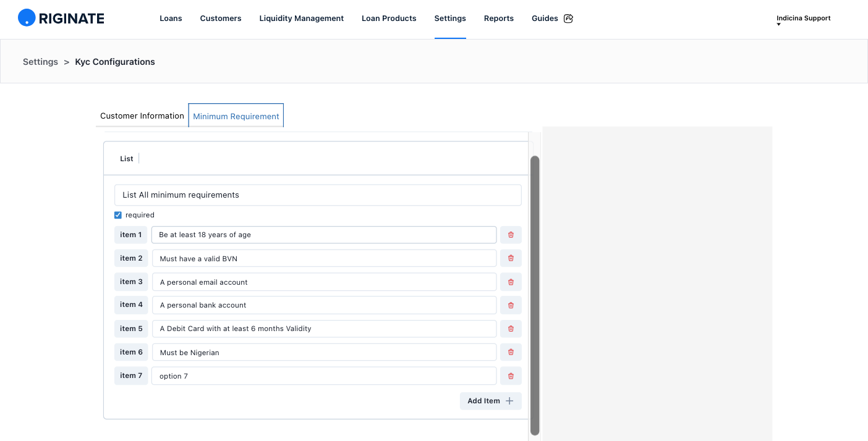The image size is (868, 441).
Task: Click the Debit Card validity field
Action: click(x=324, y=329)
